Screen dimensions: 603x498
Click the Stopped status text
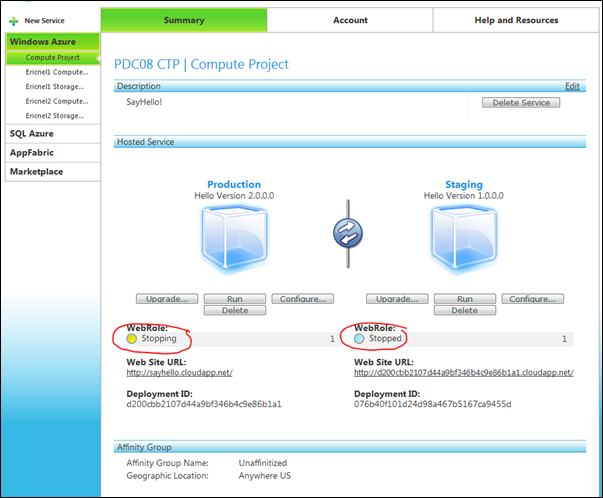(x=385, y=338)
